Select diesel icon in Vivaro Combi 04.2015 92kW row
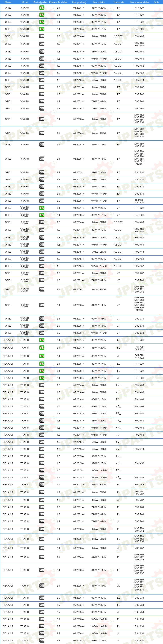The image size is (163, 644). point(42,259)
